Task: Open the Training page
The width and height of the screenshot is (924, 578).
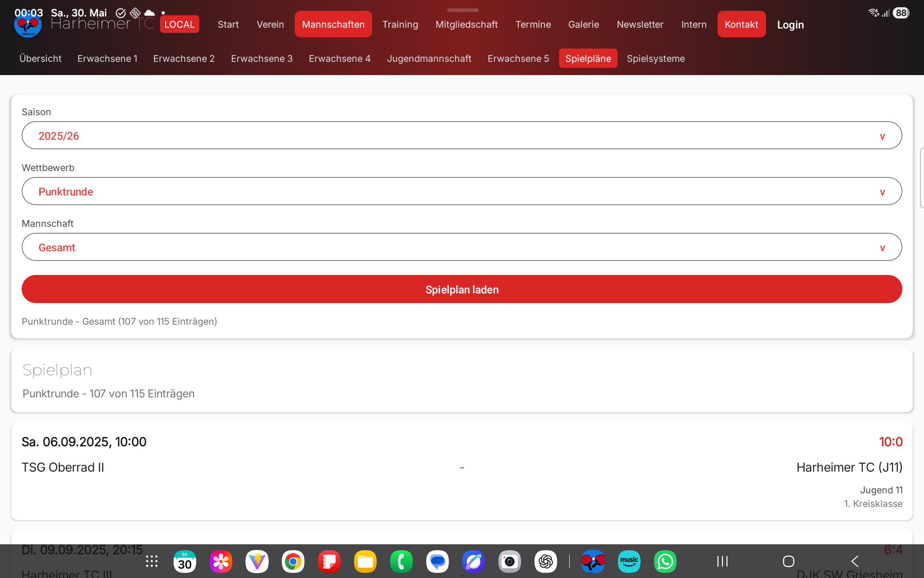Action: click(400, 24)
